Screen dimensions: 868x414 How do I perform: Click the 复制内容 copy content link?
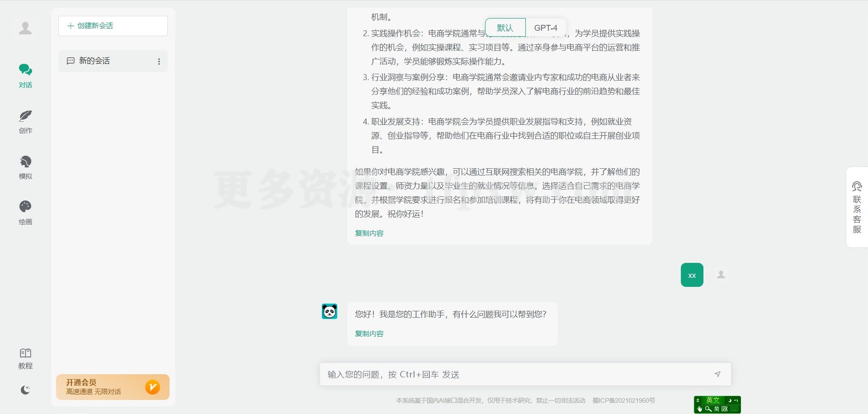point(369,233)
